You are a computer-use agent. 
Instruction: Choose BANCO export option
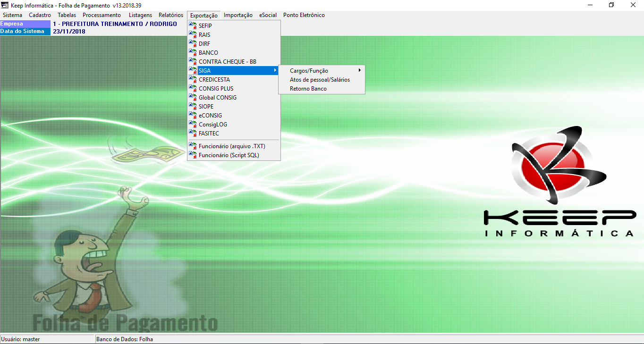tap(234, 52)
